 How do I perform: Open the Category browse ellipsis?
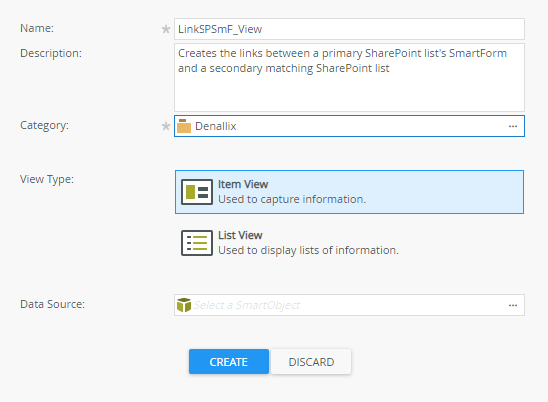[513, 126]
